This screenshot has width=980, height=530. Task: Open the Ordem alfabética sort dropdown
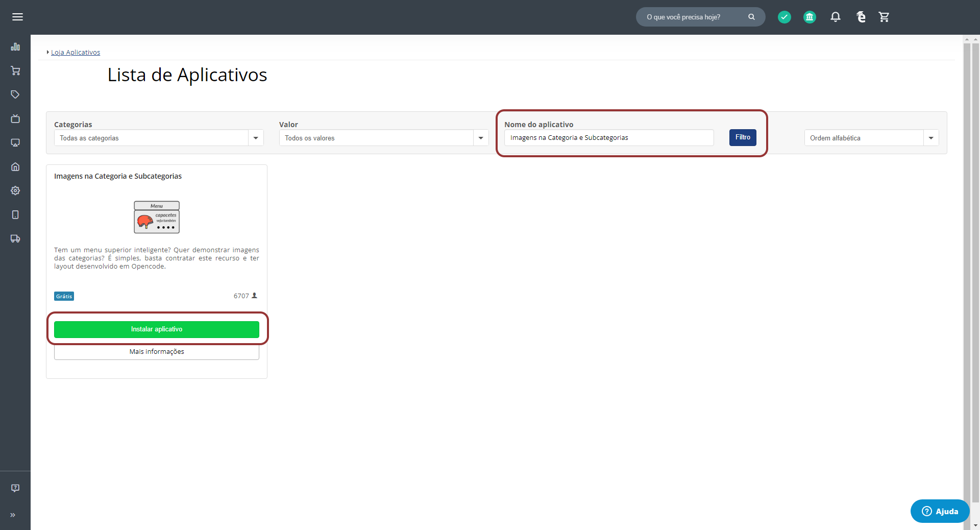[871, 138]
